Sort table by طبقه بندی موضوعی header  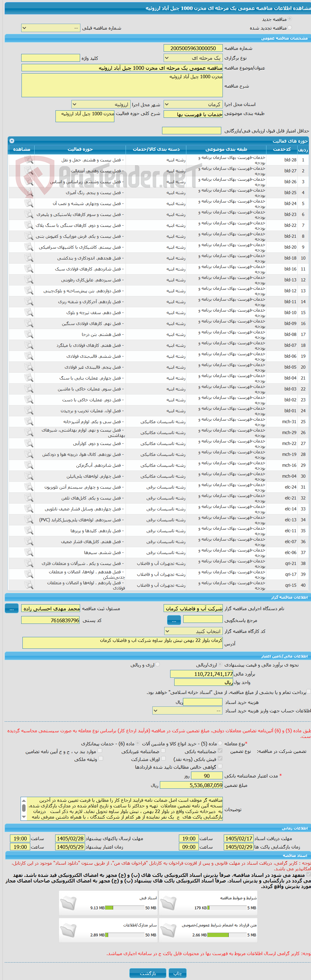point(226,149)
